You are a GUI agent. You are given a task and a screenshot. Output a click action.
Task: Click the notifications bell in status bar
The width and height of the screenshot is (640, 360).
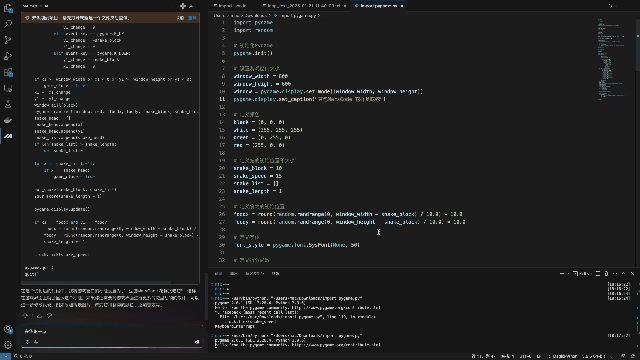[x=633, y=356]
